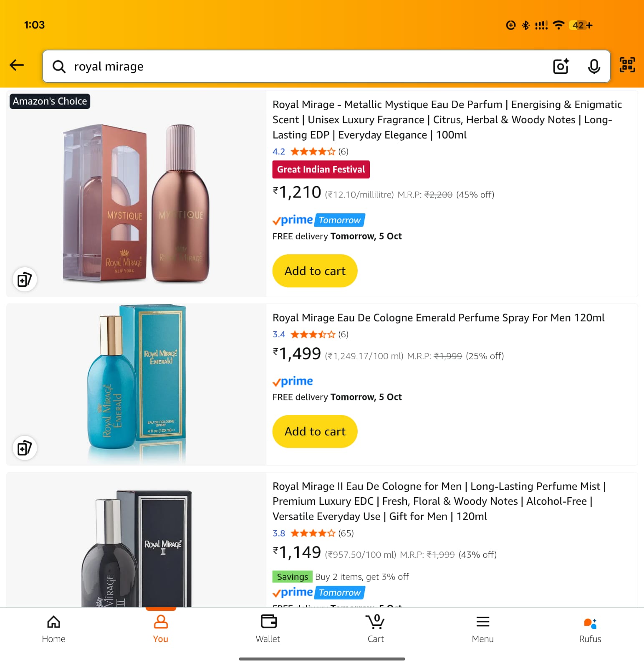
Task: Open the Wallet tab
Action: (x=268, y=629)
